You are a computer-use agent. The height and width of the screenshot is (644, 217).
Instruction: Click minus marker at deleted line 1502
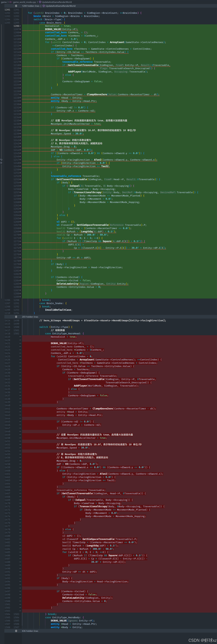(20, 608)
